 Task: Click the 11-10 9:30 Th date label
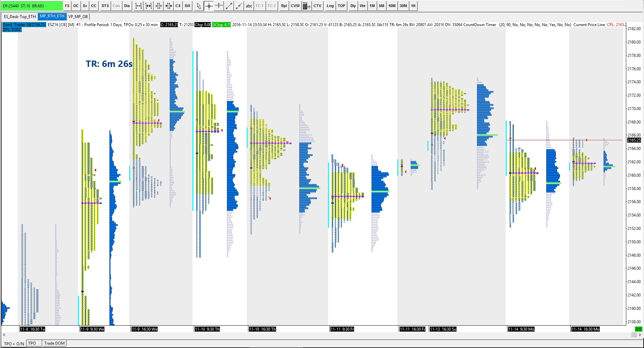(x=207, y=329)
